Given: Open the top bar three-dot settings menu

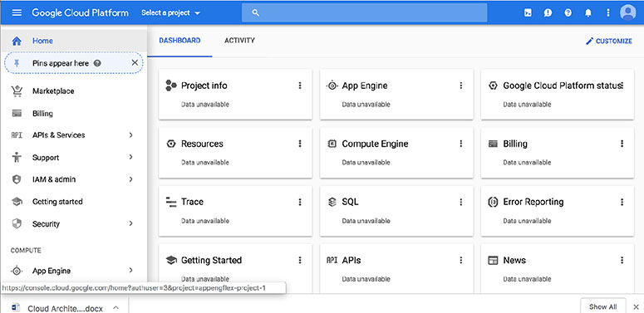Looking at the screenshot, I should click(608, 12).
